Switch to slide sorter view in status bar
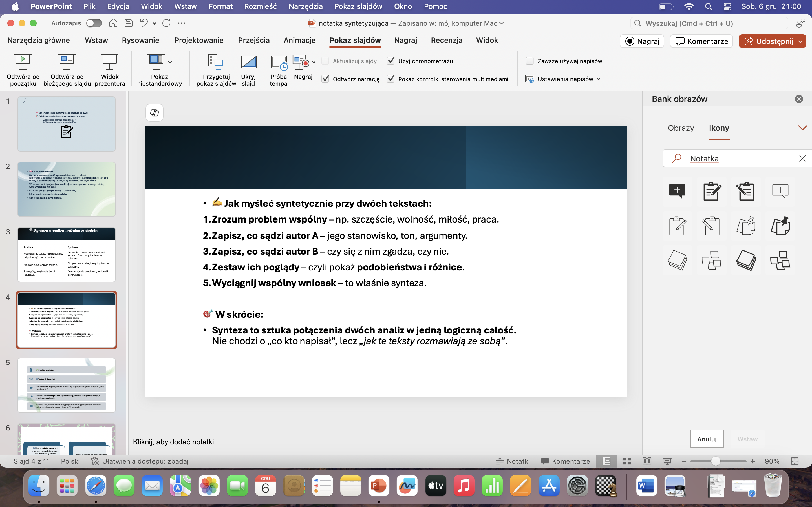Screen dimensions: 812x507 point(626,461)
